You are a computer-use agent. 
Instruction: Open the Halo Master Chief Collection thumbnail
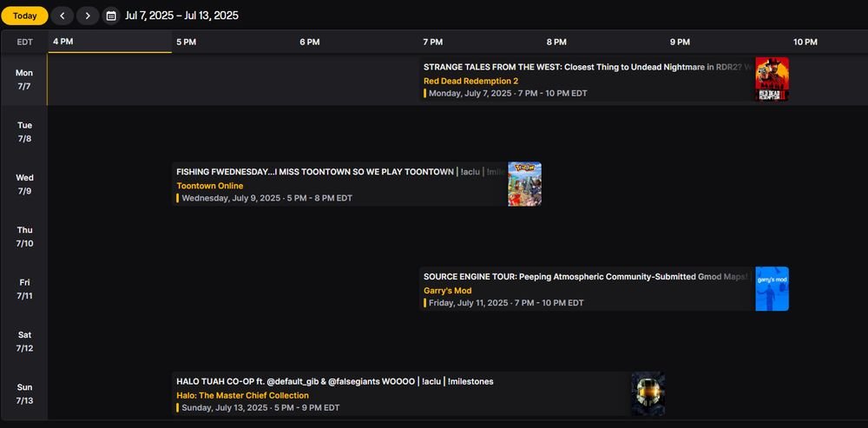(x=648, y=393)
